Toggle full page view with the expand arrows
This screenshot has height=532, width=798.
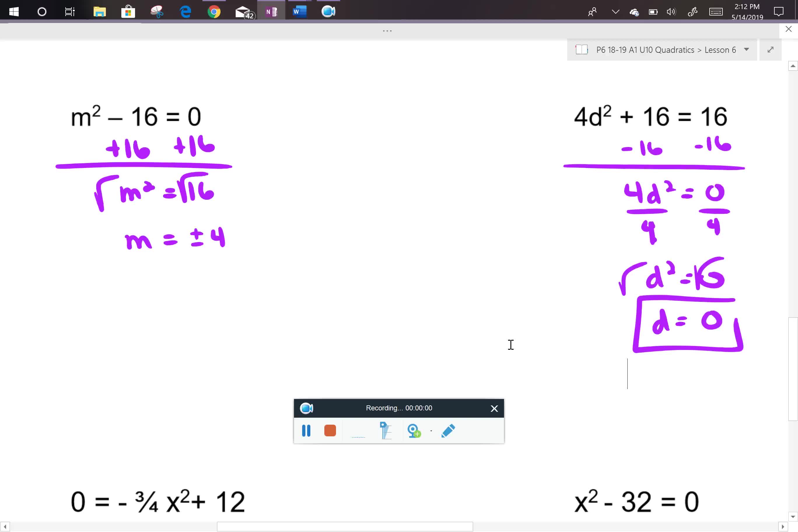pyautogui.click(x=771, y=50)
